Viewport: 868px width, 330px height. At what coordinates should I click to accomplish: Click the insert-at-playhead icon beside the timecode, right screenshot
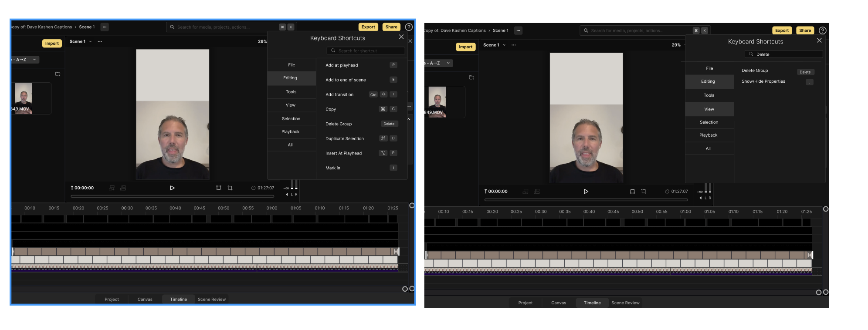point(526,192)
